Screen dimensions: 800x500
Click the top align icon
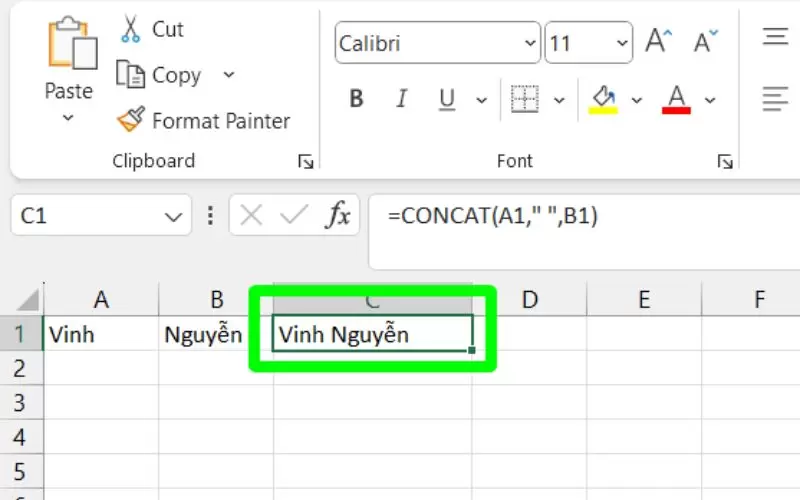(776, 37)
